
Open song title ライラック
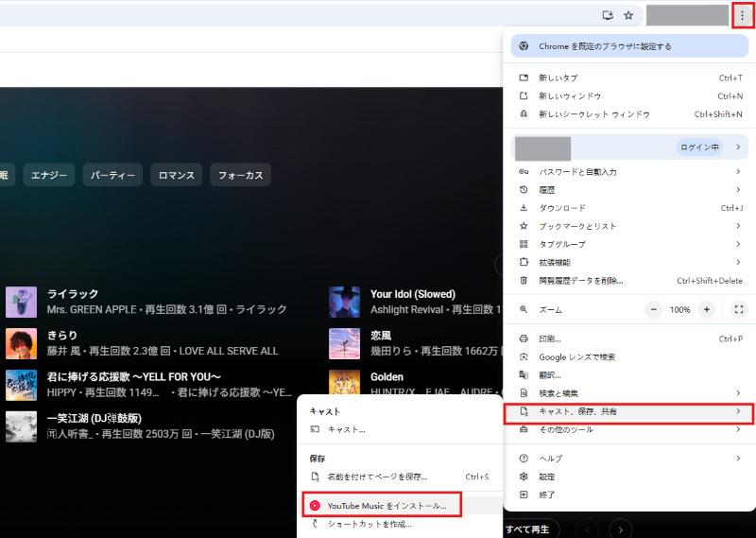tap(73, 294)
